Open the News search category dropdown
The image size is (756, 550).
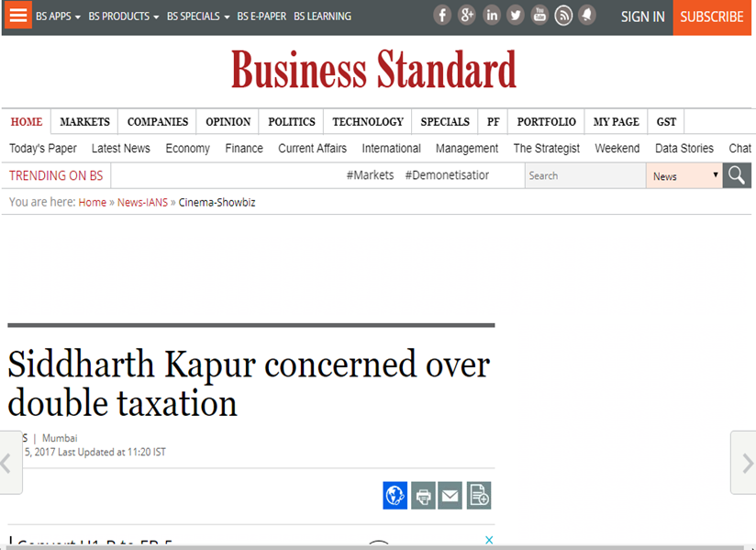click(684, 176)
